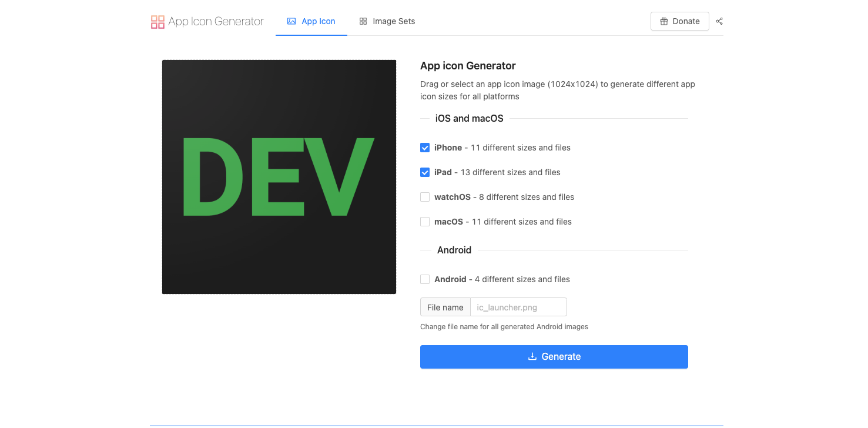Switch to the Image Sets tab
This screenshot has width=868, height=428.
[x=387, y=21]
